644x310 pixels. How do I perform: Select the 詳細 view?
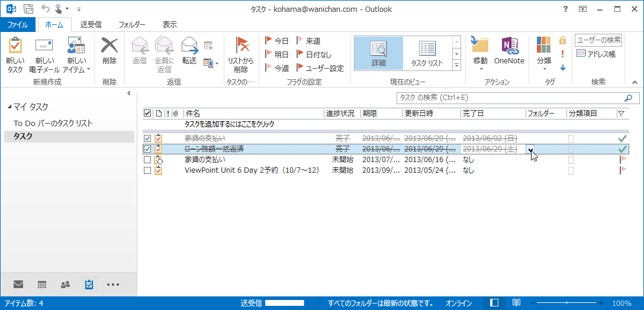pos(379,53)
